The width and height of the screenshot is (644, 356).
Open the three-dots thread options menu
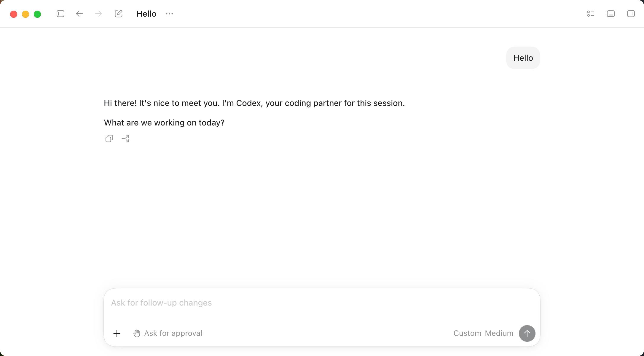(x=170, y=14)
